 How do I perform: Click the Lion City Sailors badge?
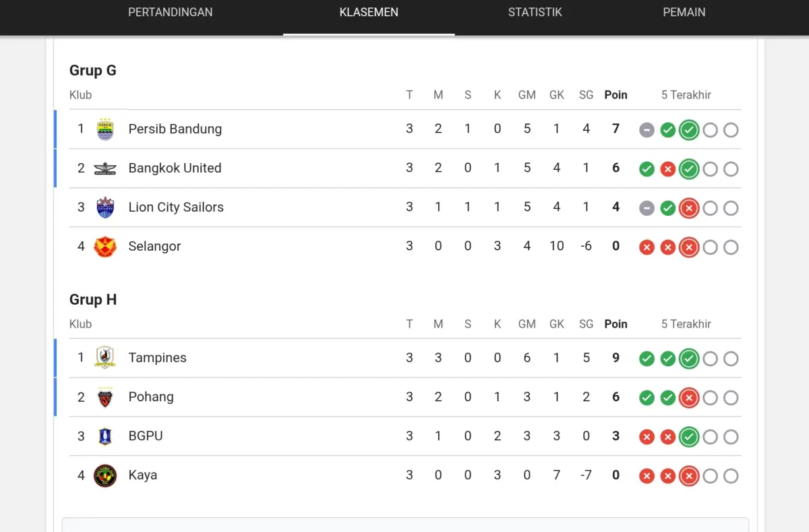[104, 207]
